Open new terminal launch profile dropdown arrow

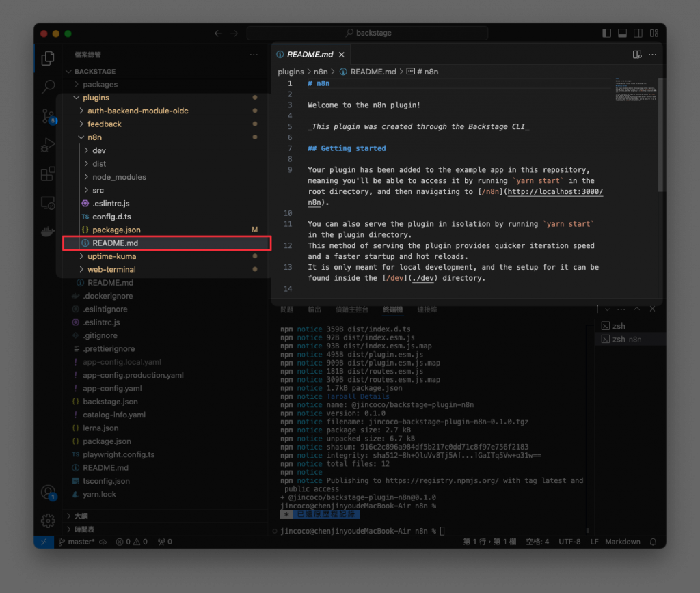coord(607,309)
